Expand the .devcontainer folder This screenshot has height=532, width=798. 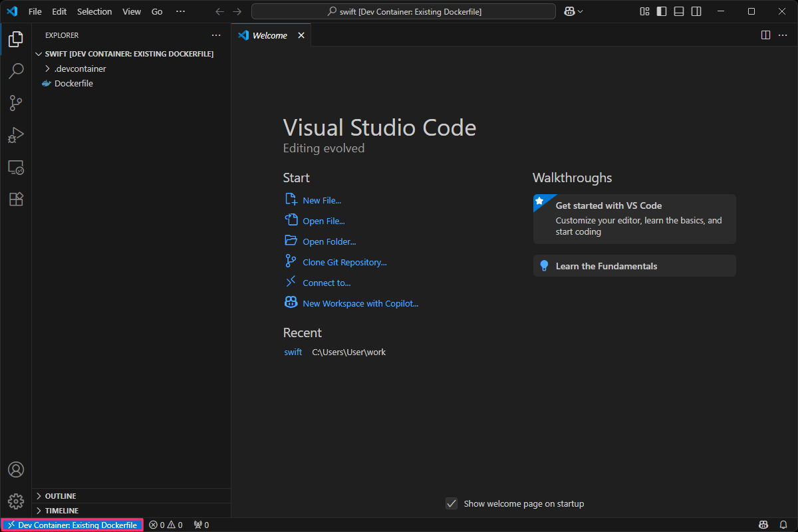click(132, 68)
